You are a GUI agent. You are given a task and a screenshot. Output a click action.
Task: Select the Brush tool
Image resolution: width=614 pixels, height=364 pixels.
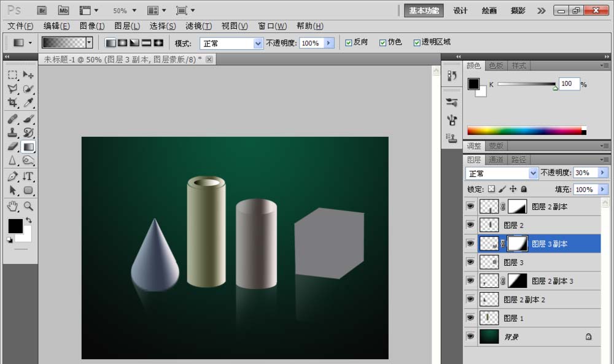[28, 118]
